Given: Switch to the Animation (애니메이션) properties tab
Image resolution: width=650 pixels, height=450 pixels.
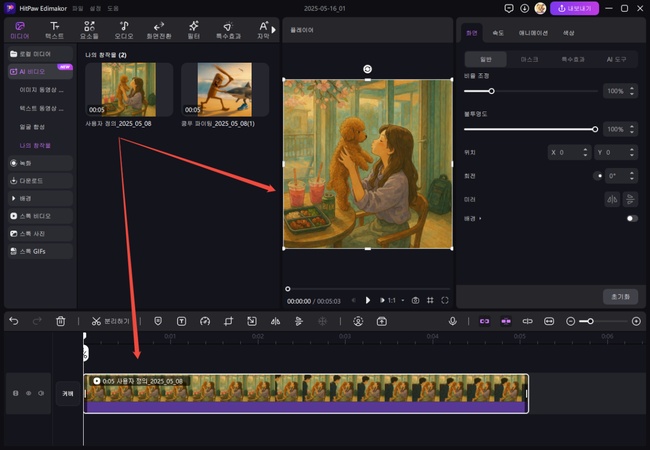Looking at the screenshot, I should pos(533,33).
